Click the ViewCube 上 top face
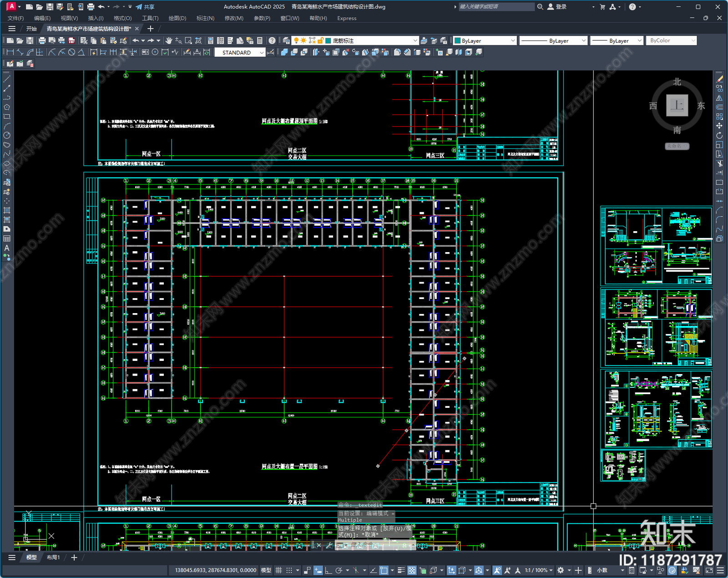 (677, 106)
